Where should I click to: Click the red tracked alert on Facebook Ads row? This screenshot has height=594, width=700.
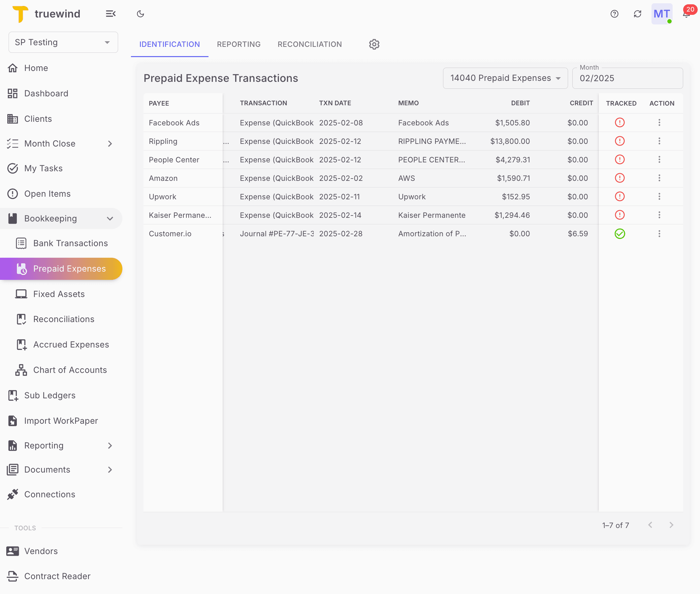tap(620, 122)
